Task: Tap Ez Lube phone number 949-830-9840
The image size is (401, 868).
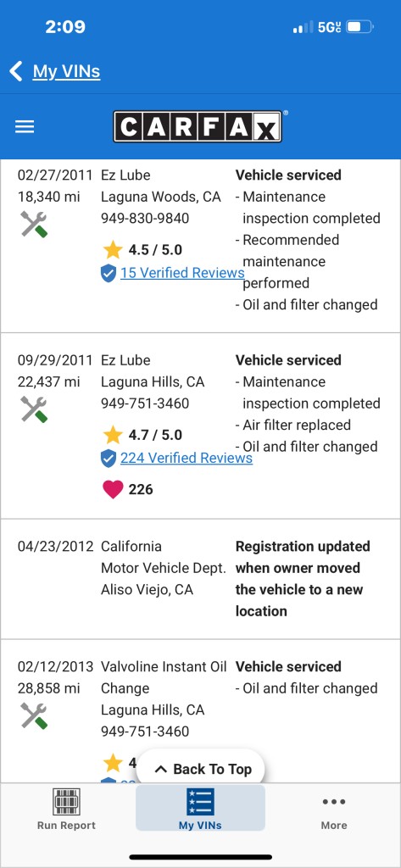Action: (x=145, y=218)
